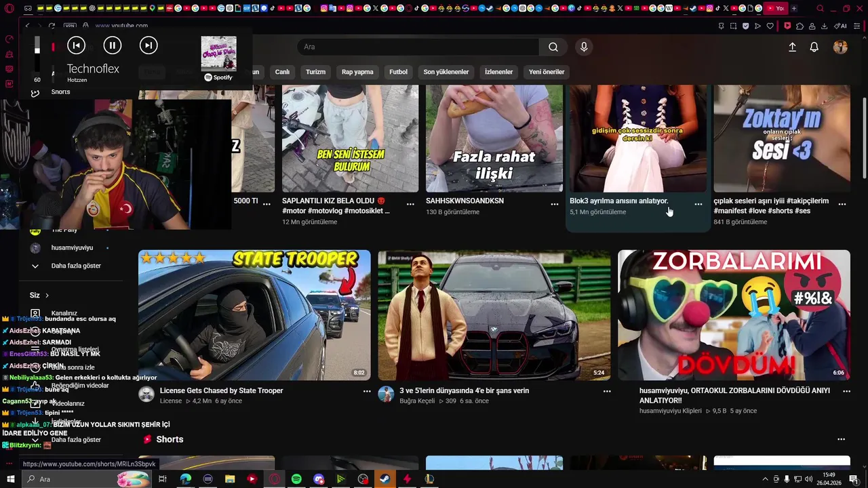Image resolution: width=868 pixels, height=488 pixels.
Task: Select the Son yüklenenler filter chip
Action: click(x=446, y=72)
